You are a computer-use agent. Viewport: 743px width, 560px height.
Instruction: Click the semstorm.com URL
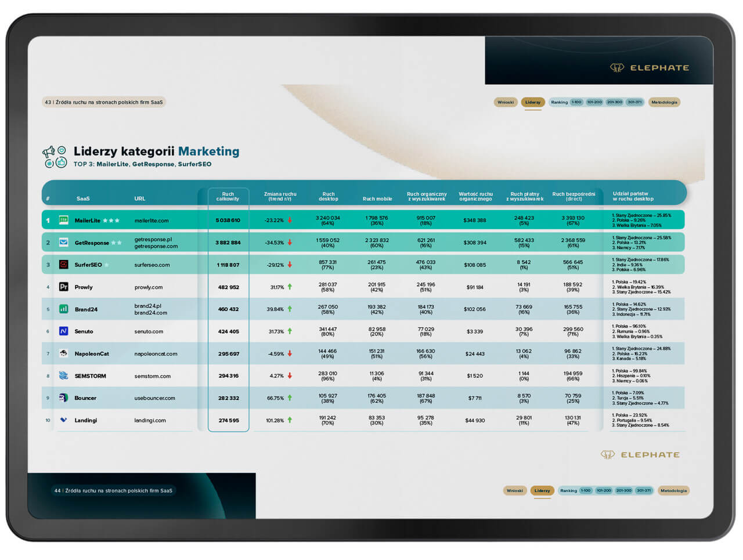click(153, 376)
